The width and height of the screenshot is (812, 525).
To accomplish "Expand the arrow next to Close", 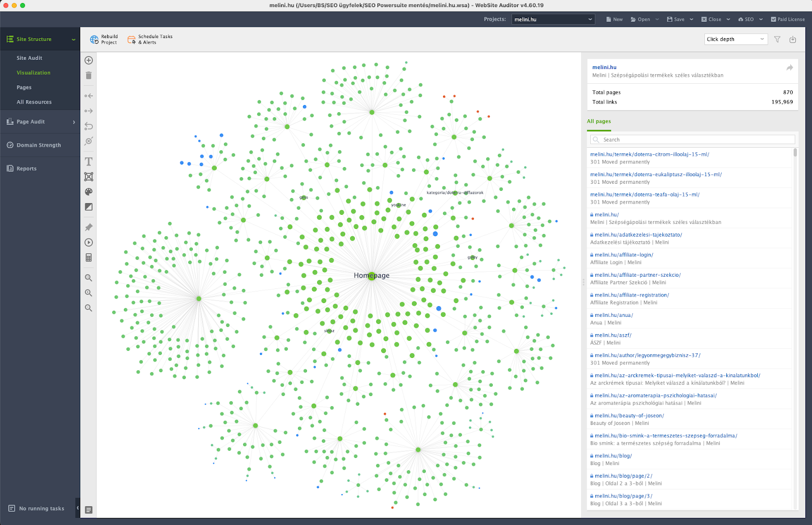I will point(728,19).
